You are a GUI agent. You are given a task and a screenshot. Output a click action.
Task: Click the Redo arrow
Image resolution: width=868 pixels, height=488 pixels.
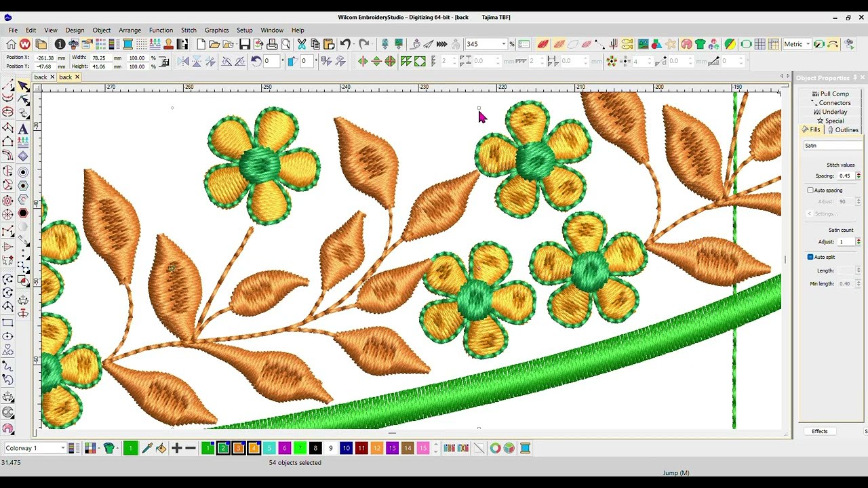pyautogui.click(x=363, y=44)
